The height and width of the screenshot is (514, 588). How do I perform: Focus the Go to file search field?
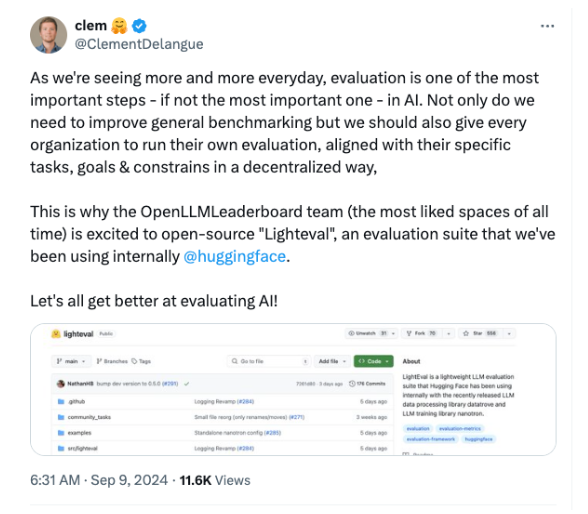[268, 361]
